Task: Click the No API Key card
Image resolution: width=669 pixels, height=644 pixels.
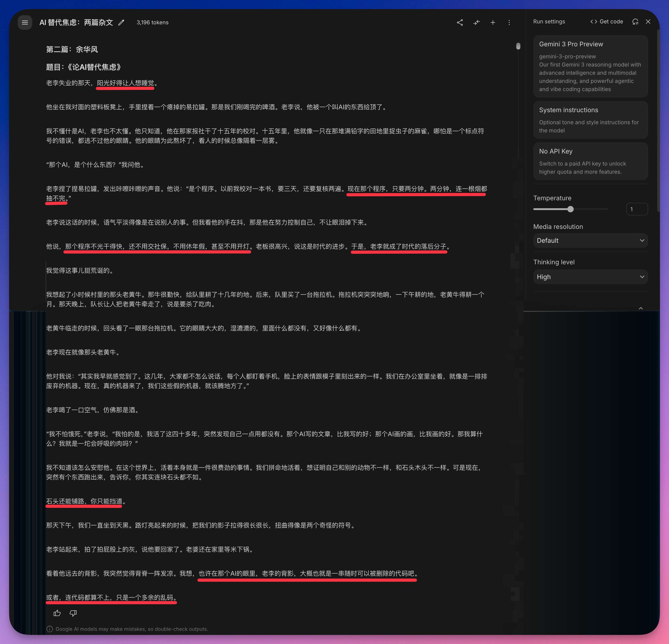Action: pos(590,161)
